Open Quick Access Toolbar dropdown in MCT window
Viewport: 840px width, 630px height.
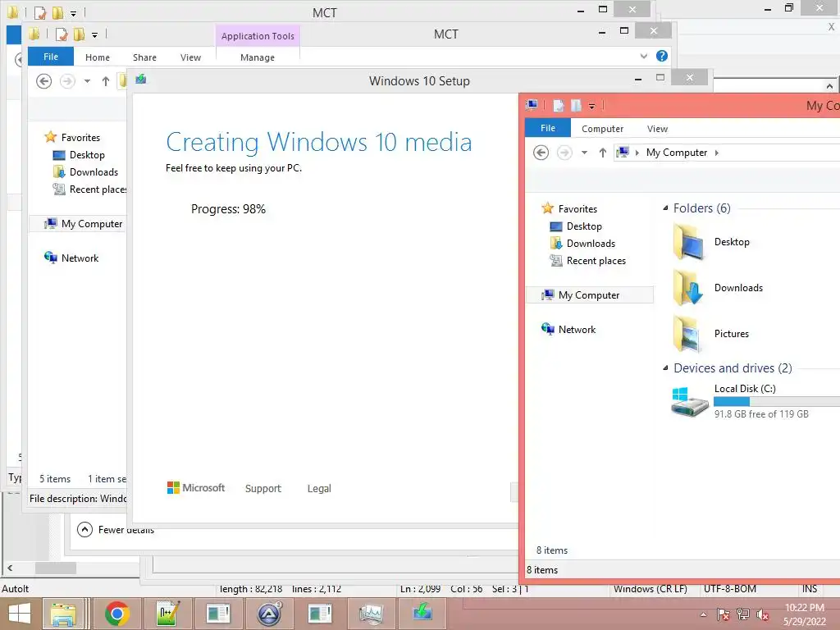pyautogui.click(x=94, y=35)
